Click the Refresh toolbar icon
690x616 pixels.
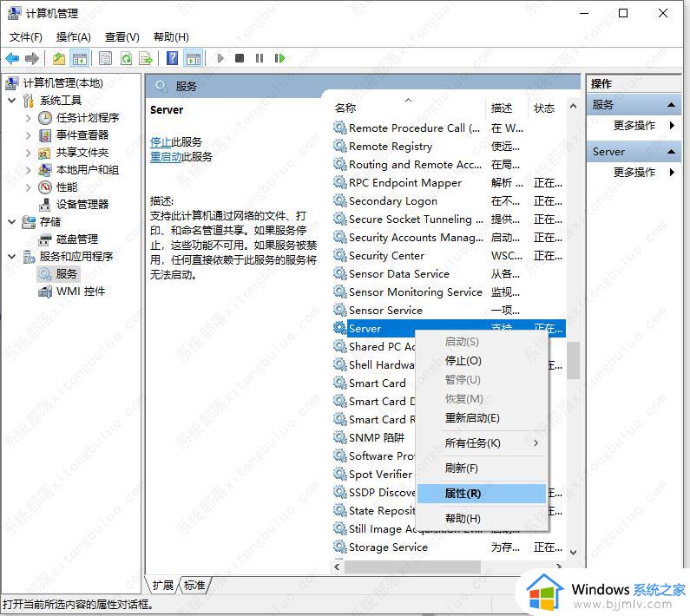tap(127, 58)
